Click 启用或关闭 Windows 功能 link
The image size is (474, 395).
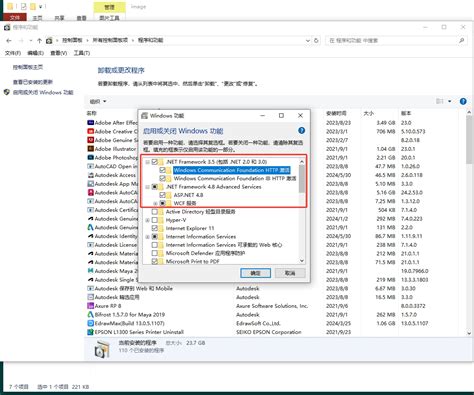click(43, 92)
